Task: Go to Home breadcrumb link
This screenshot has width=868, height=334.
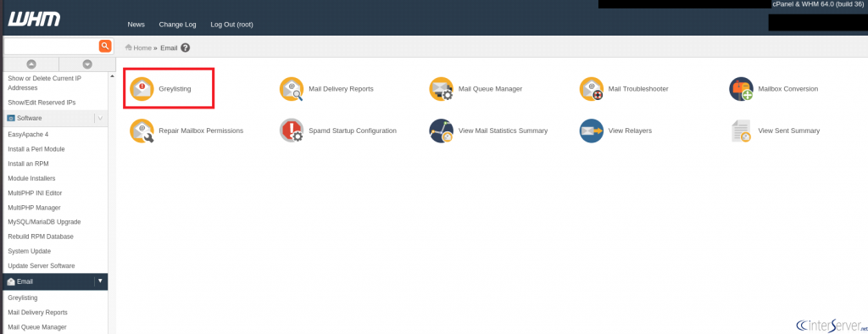Action: point(142,47)
